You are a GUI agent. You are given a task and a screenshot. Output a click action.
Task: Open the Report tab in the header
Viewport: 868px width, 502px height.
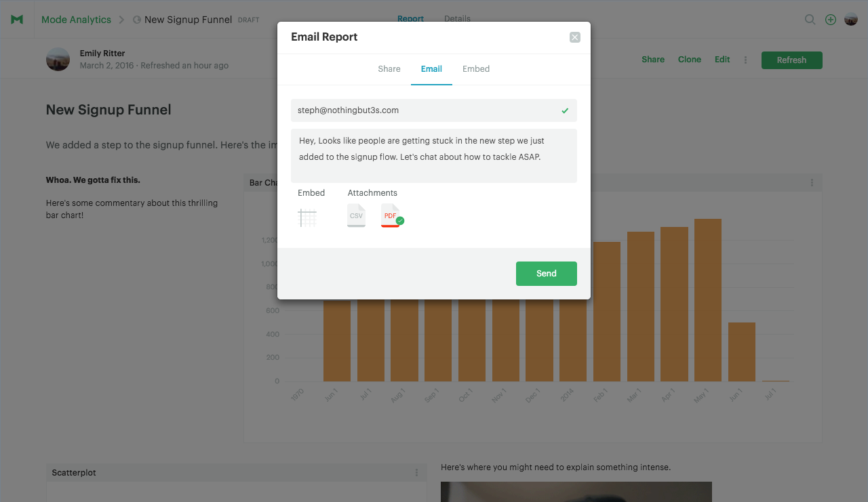tap(411, 19)
